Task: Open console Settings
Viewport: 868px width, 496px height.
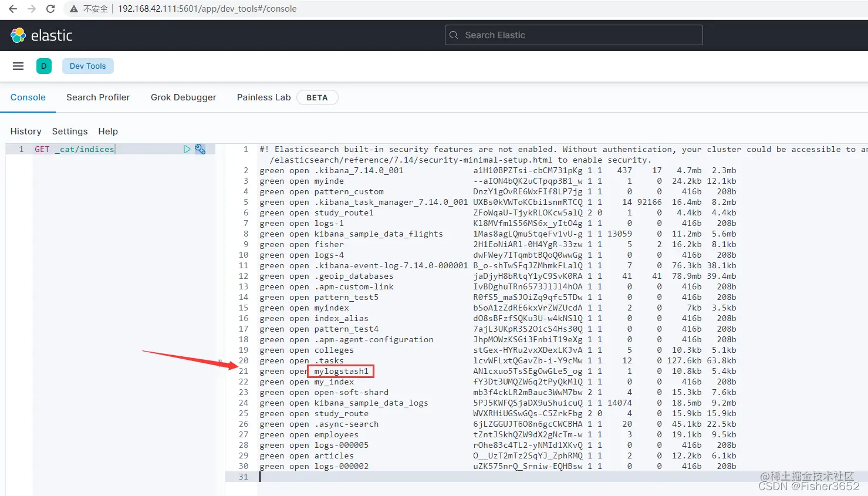Action: (x=70, y=131)
